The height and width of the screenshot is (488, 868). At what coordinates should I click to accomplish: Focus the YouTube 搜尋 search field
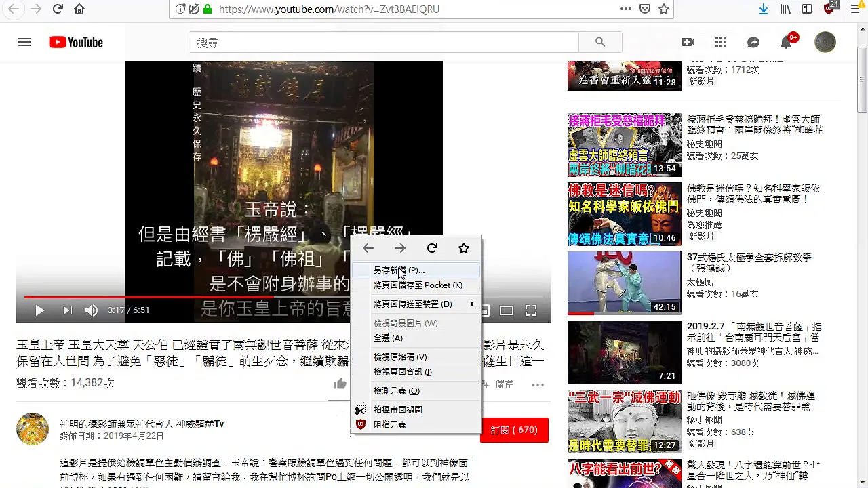(384, 42)
